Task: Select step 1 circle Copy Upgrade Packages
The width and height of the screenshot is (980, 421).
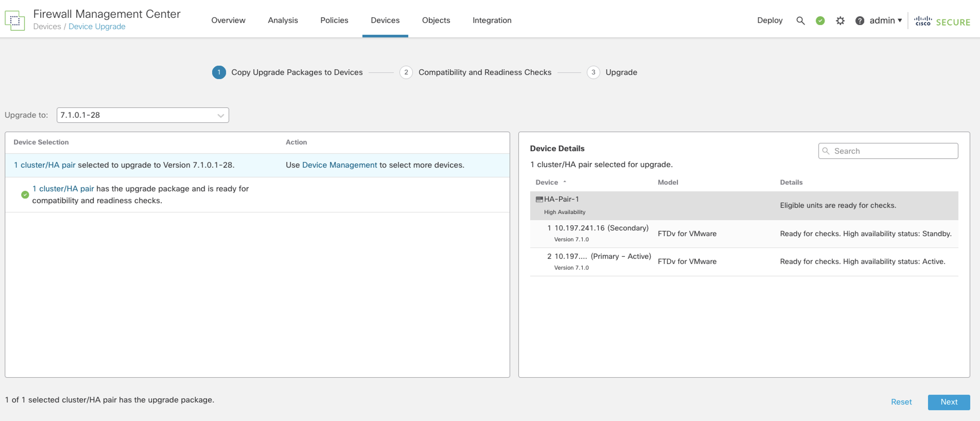Action: [x=219, y=72]
